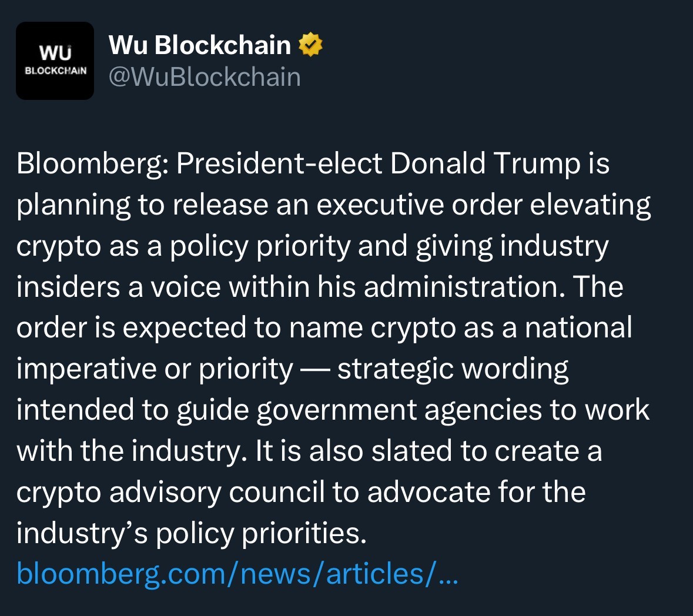Click the word "Bloomberg:" starting the tweet
This screenshot has height=616, width=693.
click(92, 164)
